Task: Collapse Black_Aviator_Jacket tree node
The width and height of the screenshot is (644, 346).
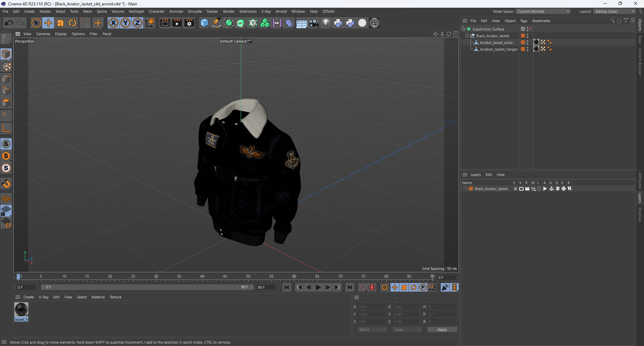Action: coord(467,36)
